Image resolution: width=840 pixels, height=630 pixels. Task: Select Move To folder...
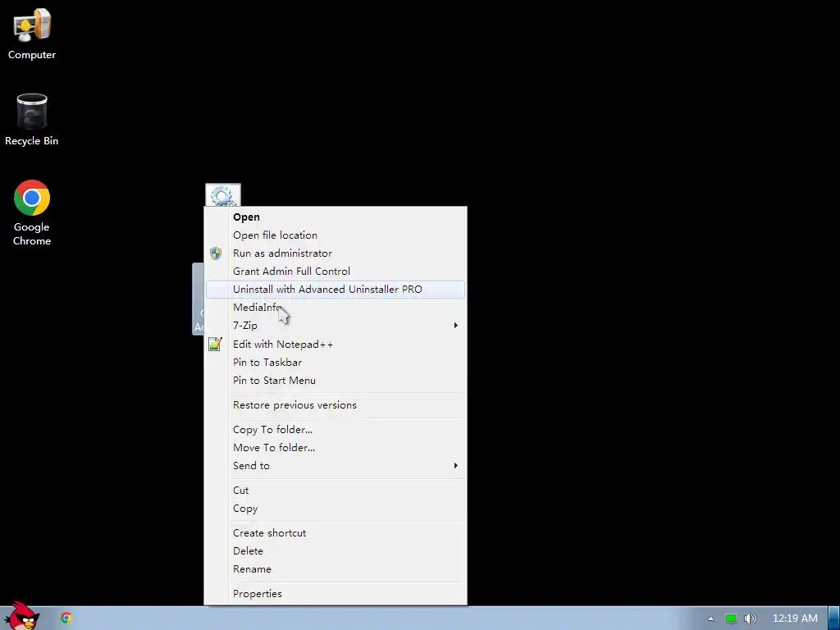point(336,448)
